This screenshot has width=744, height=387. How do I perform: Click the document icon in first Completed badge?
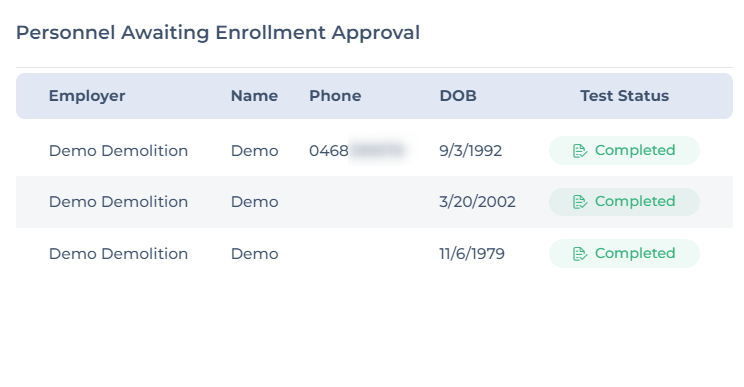pos(580,151)
